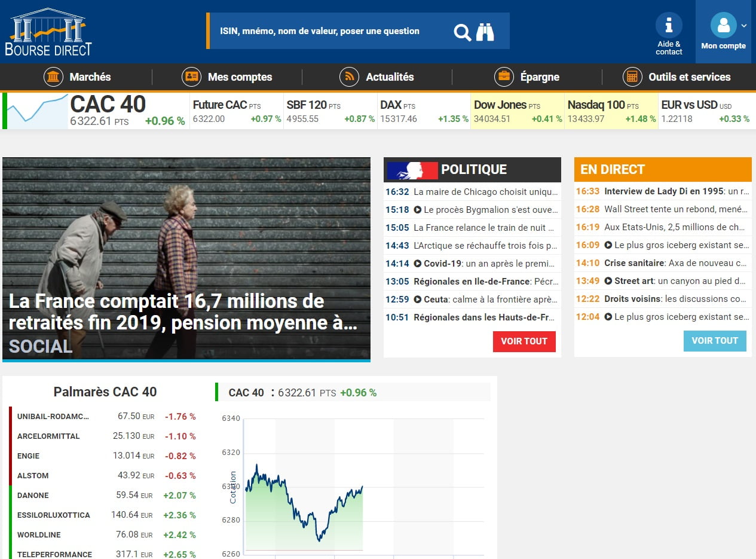Image resolution: width=756 pixels, height=559 pixels.
Task: Click the SOCIAL category label
Action: (41, 346)
